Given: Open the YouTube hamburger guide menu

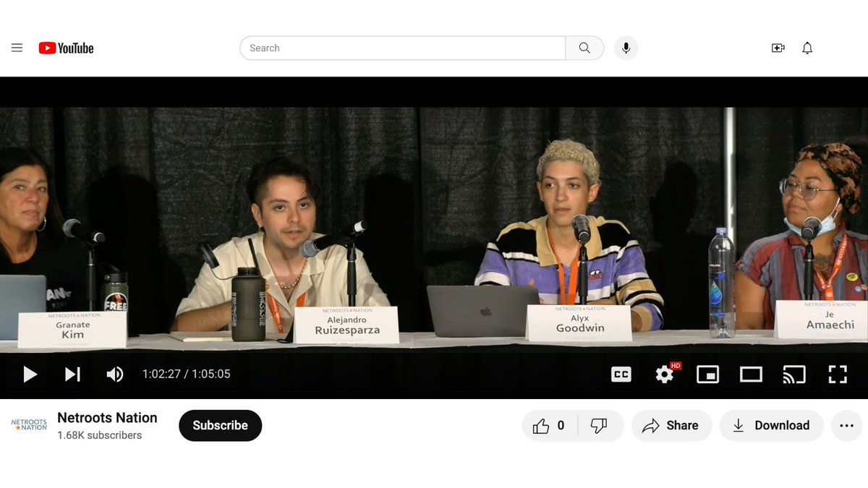Looking at the screenshot, I should pyautogui.click(x=17, y=48).
